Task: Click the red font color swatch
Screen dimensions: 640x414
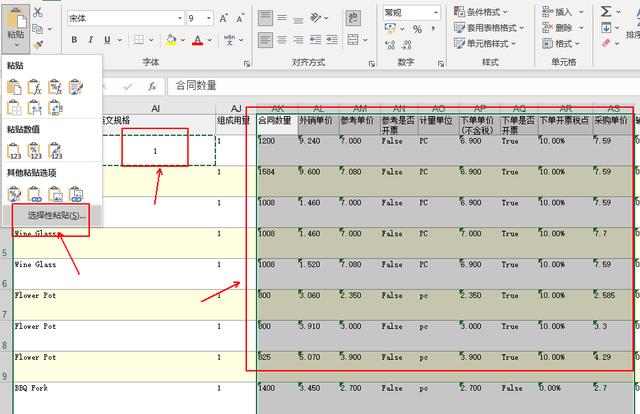Action: tap(197, 42)
